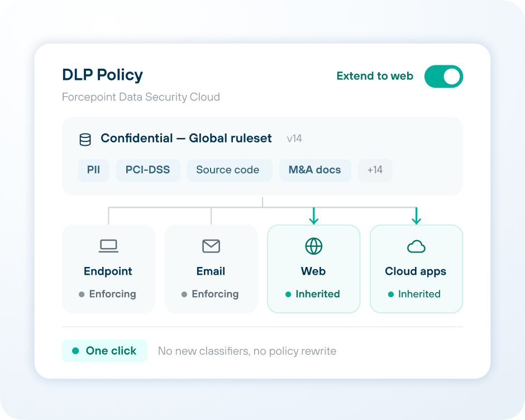The height and width of the screenshot is (420, 525).
Task: Click the Extend to web label
Action: click(375, 76)
